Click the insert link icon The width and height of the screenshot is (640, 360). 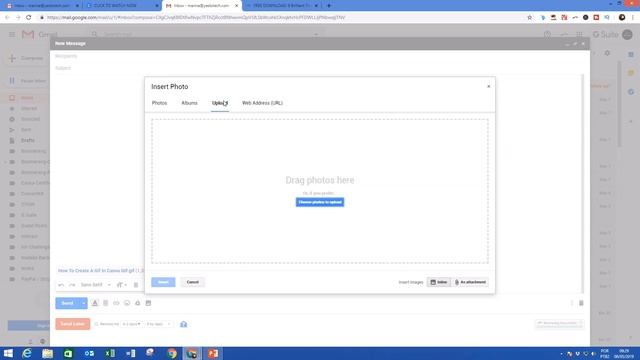[x=116, y=303]
